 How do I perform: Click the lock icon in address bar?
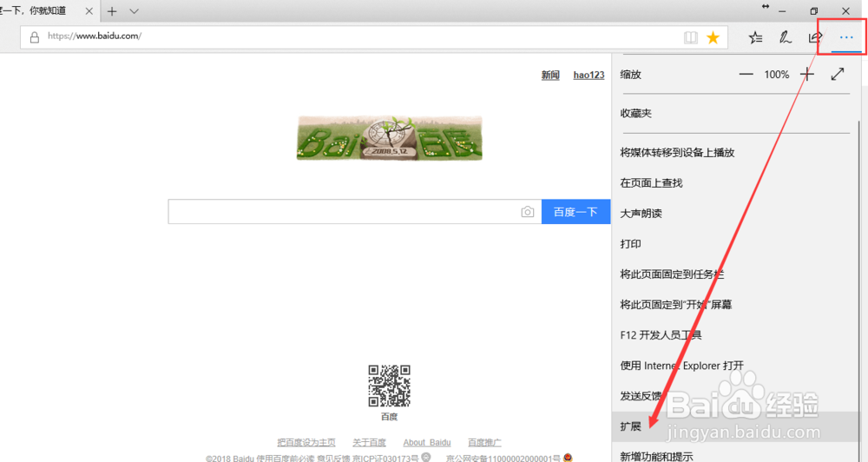click(x=35, y=37)
